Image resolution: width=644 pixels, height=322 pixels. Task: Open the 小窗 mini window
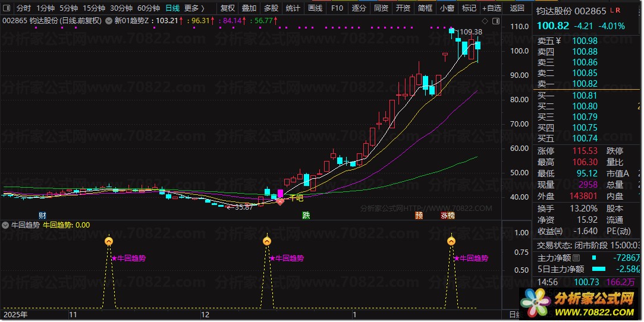point(447,8)
